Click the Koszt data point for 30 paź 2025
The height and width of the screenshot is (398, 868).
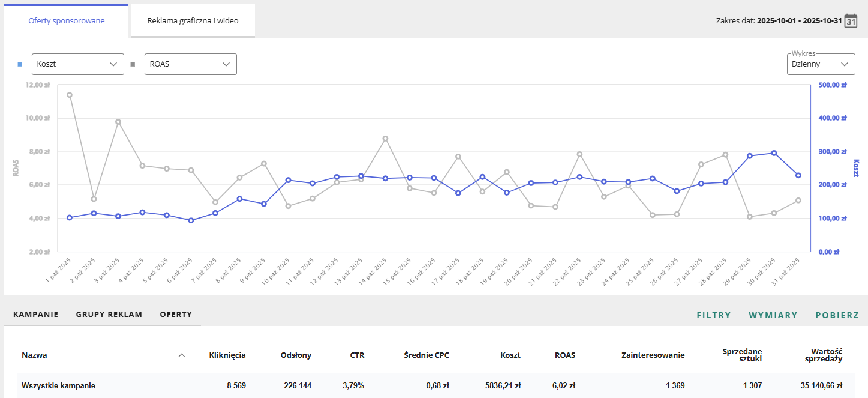774,153
